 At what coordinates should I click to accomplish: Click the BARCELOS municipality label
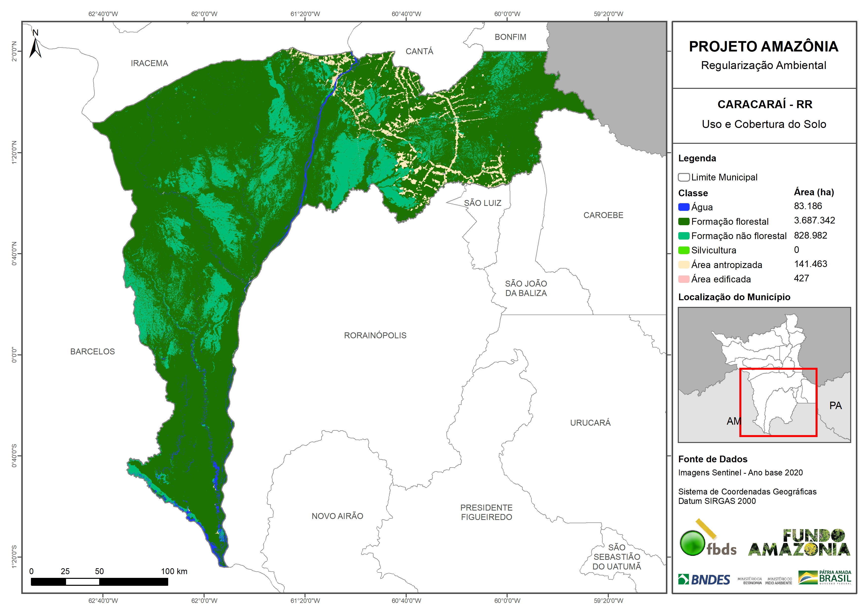(92, 351)
